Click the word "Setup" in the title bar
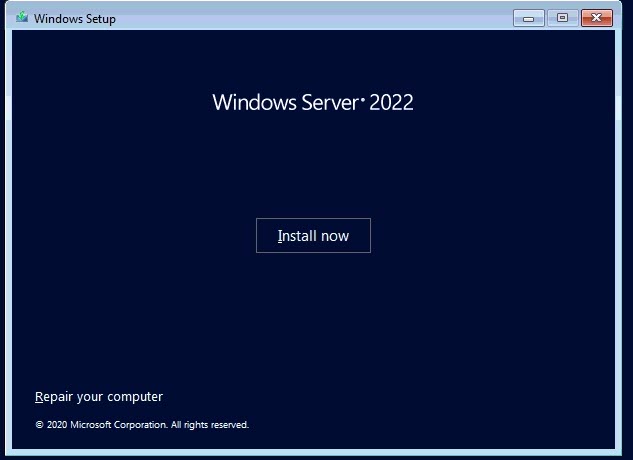 coord(99,19)
